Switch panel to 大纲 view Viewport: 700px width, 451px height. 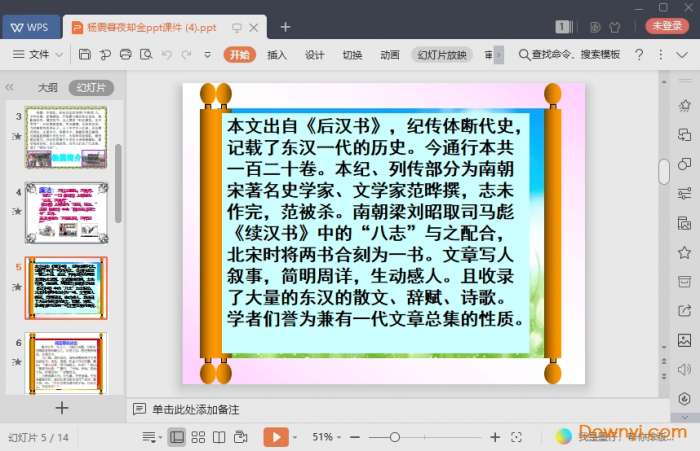point(48,87)
